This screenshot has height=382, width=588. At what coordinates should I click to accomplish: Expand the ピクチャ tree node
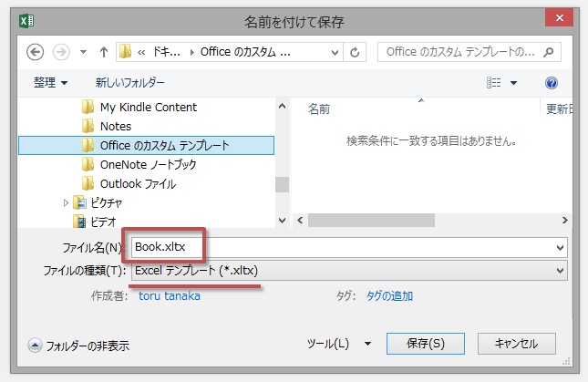click(66, 202)
